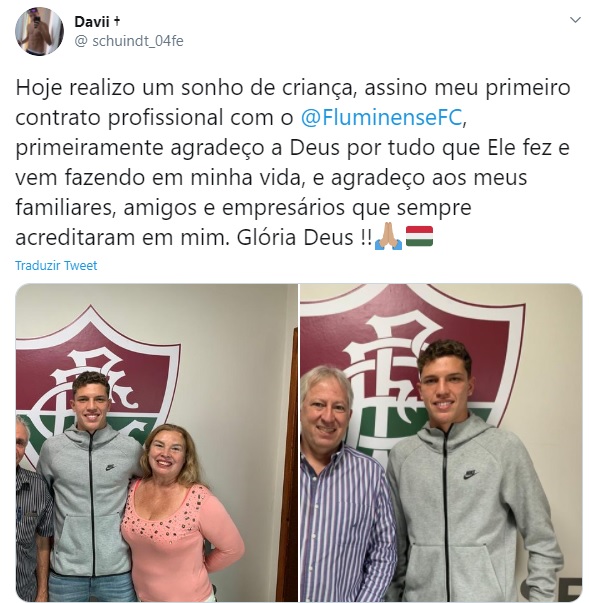Screen dimensions: 589x603
Task: Open right photo with man in striped shirt
Action: [x=441, y=443]
